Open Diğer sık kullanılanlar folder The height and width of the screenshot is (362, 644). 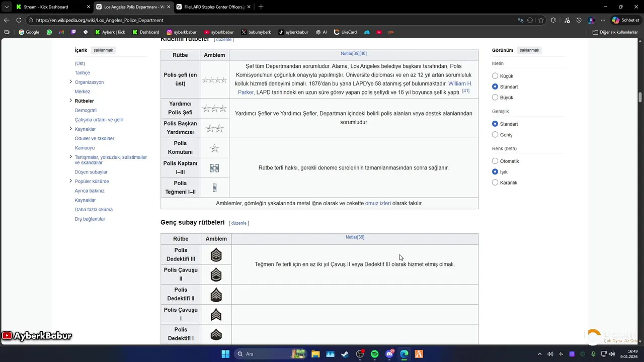615,32
